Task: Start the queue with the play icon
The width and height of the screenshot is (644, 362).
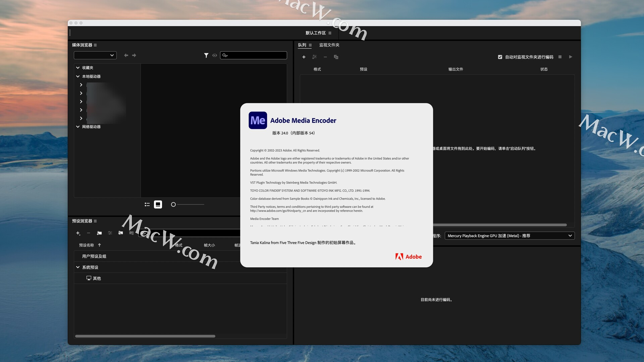Action: 571,57
